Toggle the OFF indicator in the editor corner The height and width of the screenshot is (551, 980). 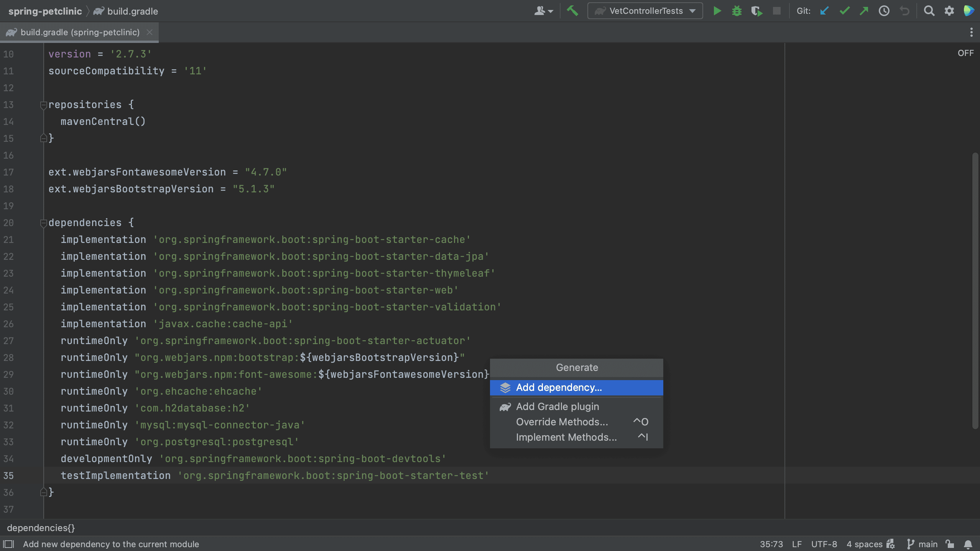coord(965,53)
